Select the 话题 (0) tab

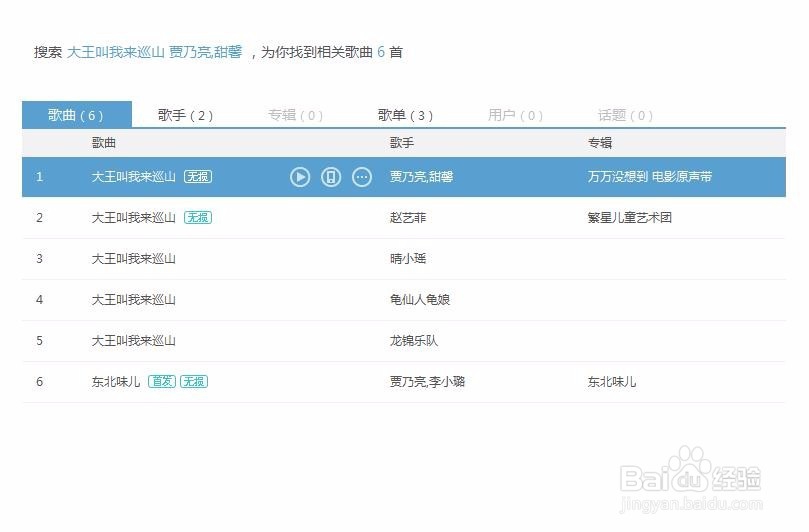pyautogui.click(x=625, y=115)
